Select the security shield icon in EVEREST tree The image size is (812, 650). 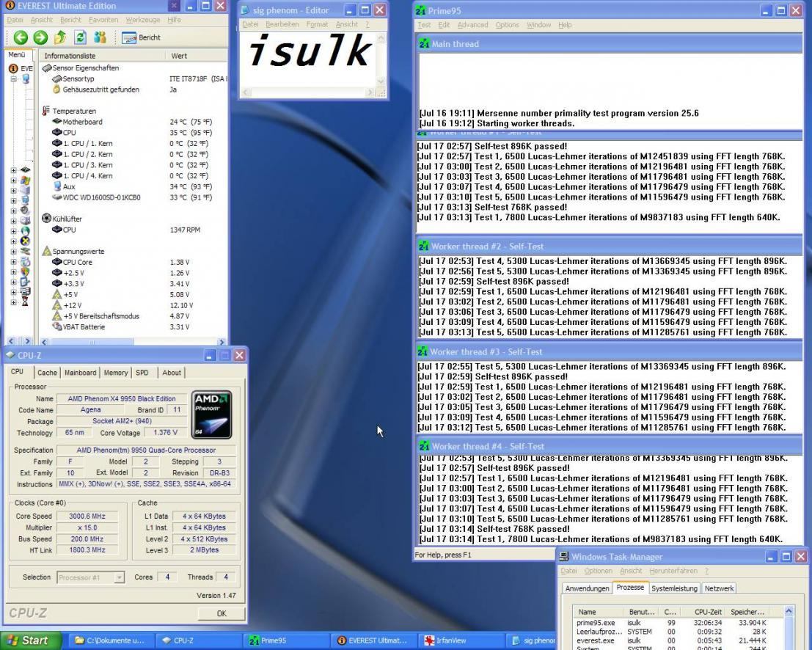[x=25, y=271]
